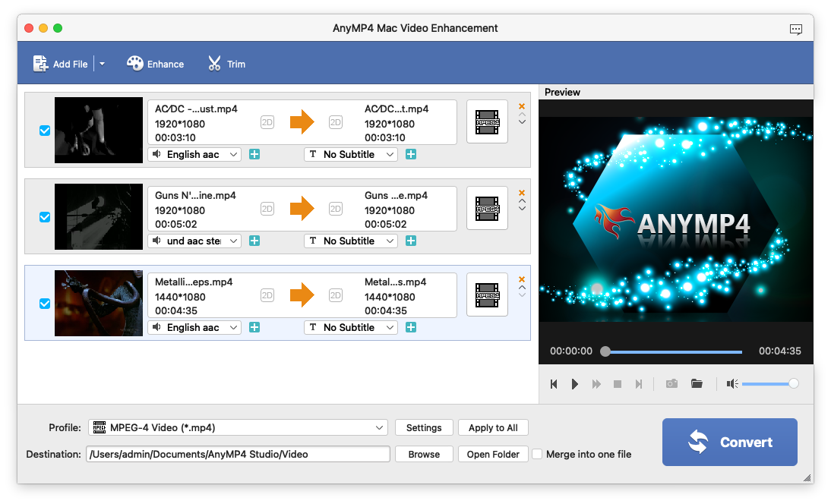The width and height of the screenshot is (831, 504).
Task: Add audio track to Guns N' video
Action: [254, 241]
